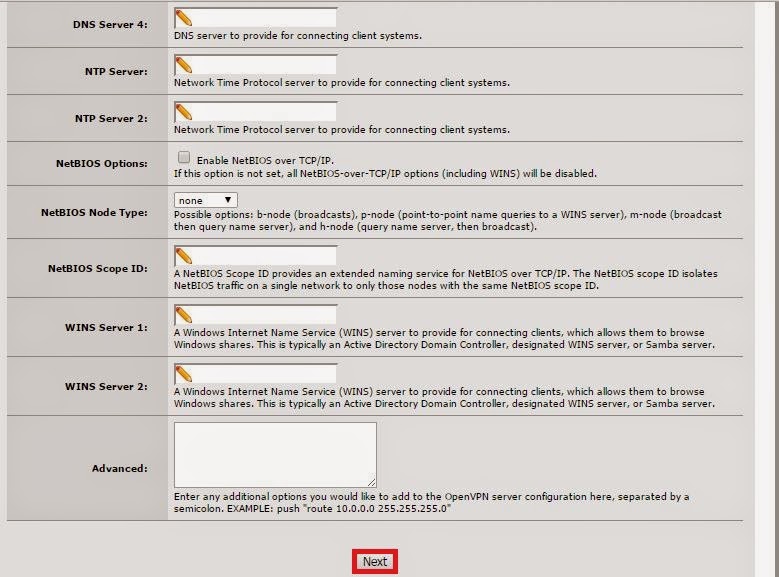Focus the WINS Server 2 input field
Screen dimensions: 779x577
tap(255, 374)
